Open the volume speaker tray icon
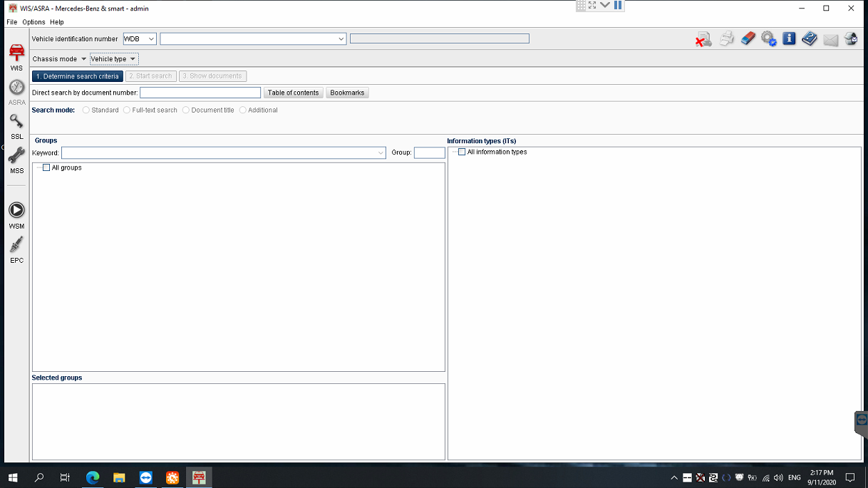868x488 pixels. (778, 477)
